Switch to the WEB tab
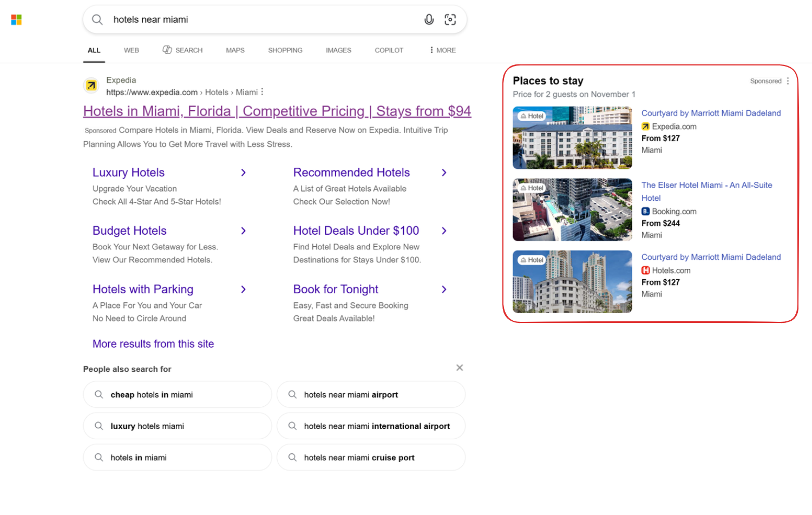The height and width of the screenshot is (515, 812). point(132,50)
